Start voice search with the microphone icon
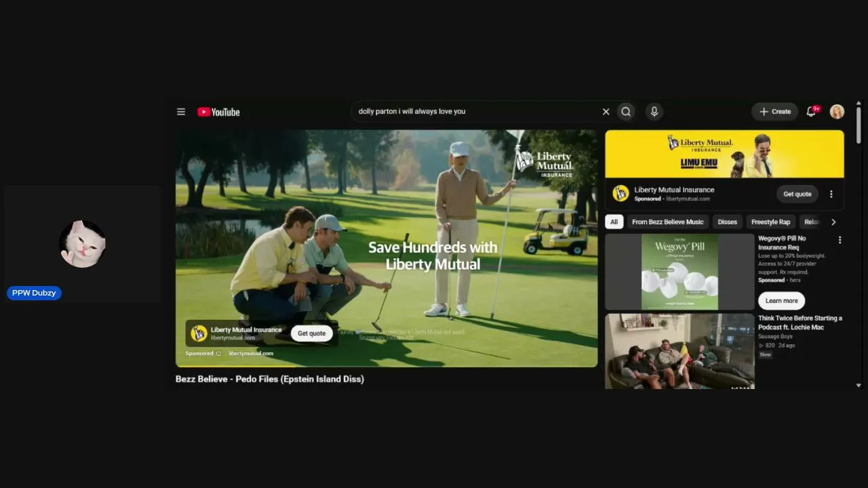868x488 pixels. 654,112
